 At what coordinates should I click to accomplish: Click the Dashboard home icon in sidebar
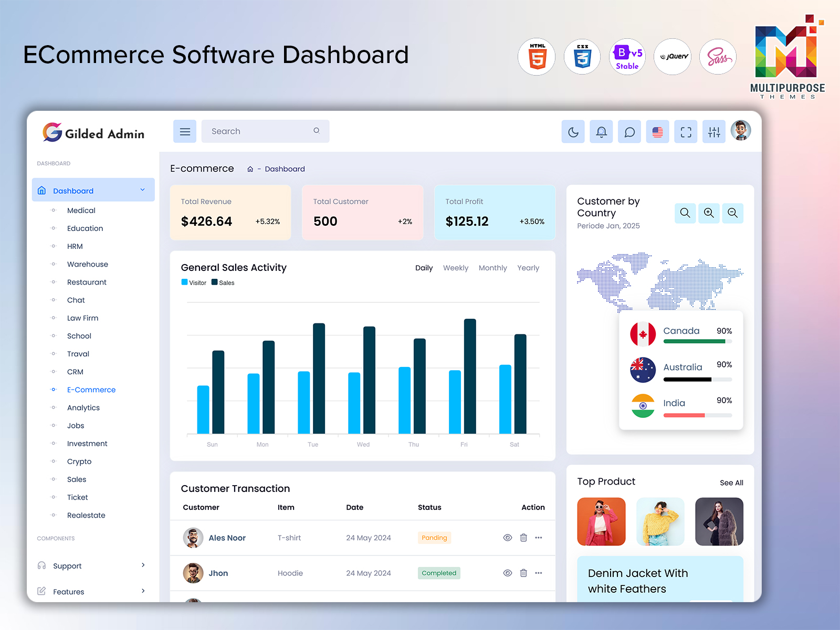42,191
